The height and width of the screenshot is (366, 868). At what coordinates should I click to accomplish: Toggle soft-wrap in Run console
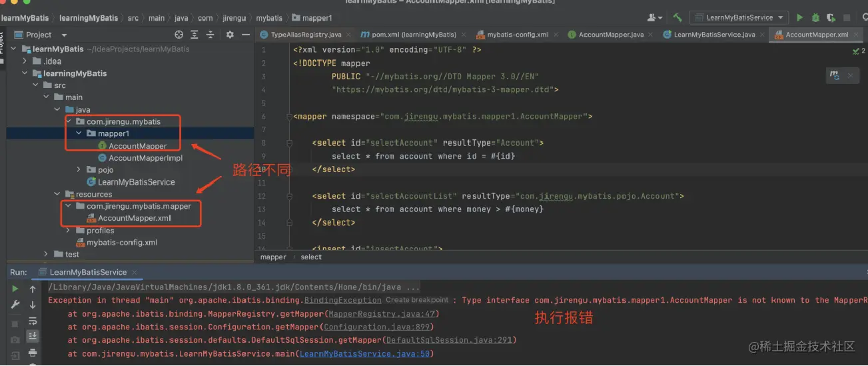pos(33,321)
